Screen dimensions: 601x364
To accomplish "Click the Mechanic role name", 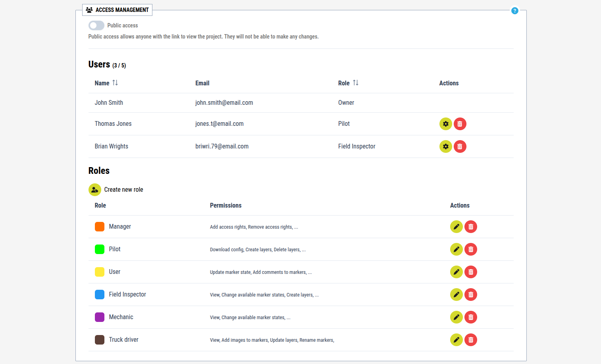I will point(121,317).
